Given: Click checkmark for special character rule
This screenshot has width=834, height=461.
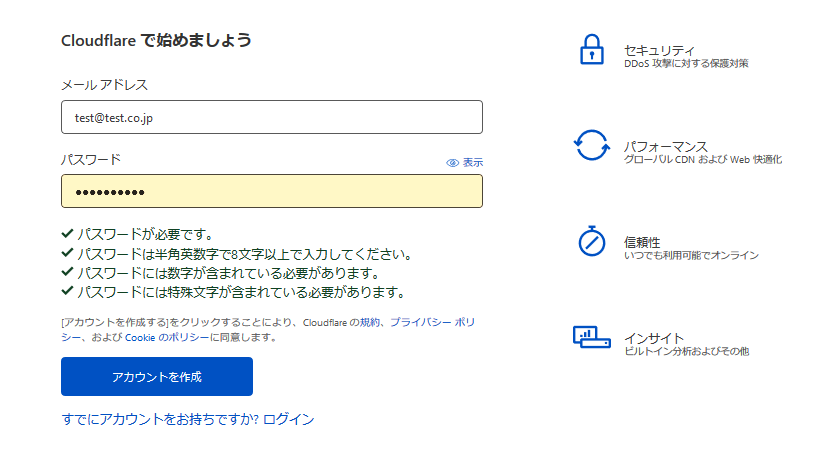Looking at the screenshot, I should click(x=67, y=292).
